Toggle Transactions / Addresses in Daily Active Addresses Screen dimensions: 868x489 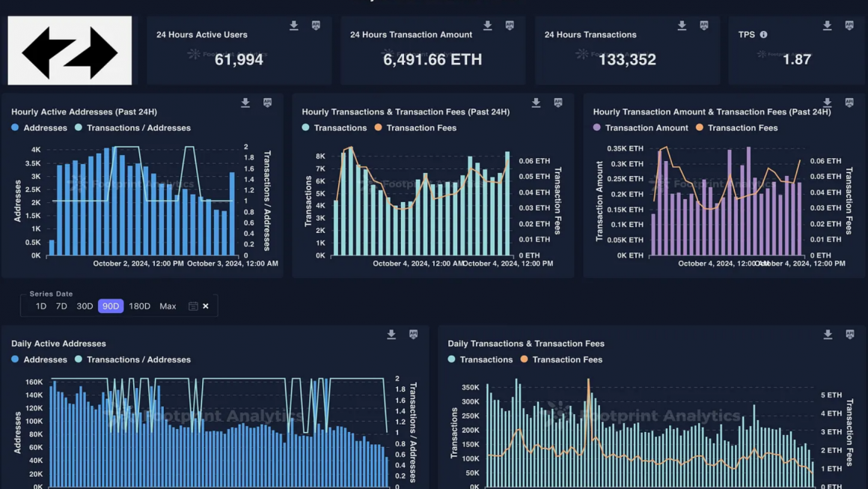[x=133, y=360]
